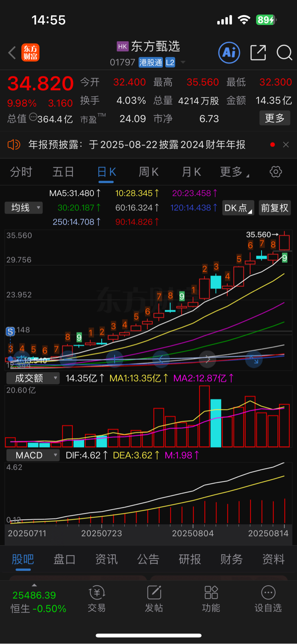Tap the 120:14.438 moving average value
This screenshot has height=644, width=297.
pos(194,208)
